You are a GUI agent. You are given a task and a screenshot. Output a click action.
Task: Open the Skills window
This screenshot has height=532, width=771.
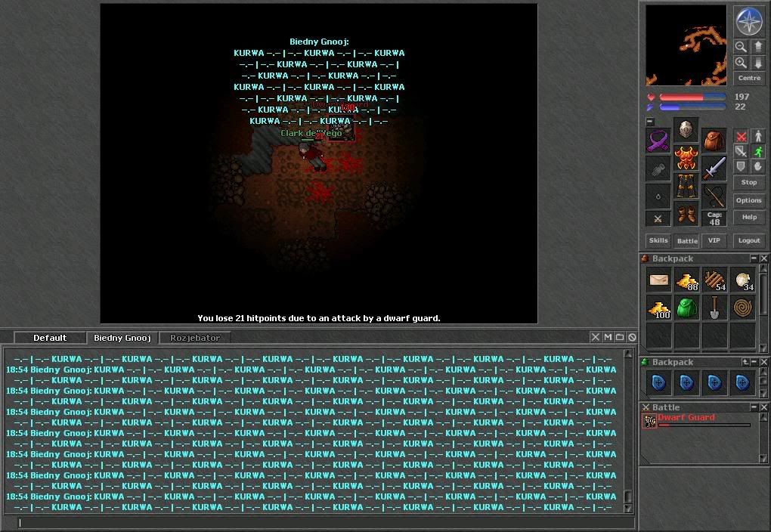[658, 240]
